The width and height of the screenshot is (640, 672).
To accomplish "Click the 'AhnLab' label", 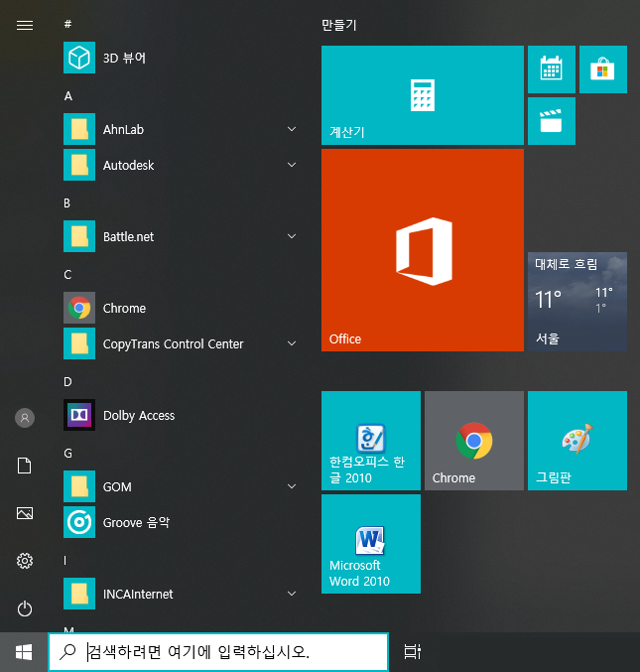I will click(x=123, y=129).
